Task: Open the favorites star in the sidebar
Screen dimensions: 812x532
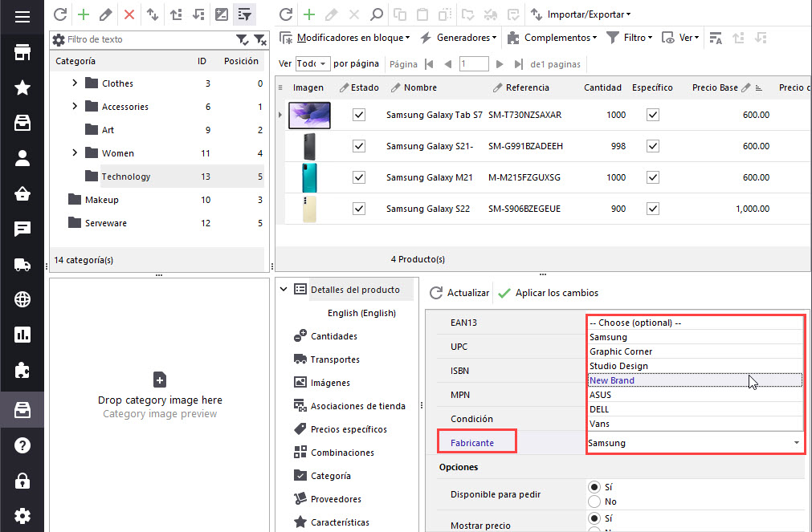Action: pos(22,87)
